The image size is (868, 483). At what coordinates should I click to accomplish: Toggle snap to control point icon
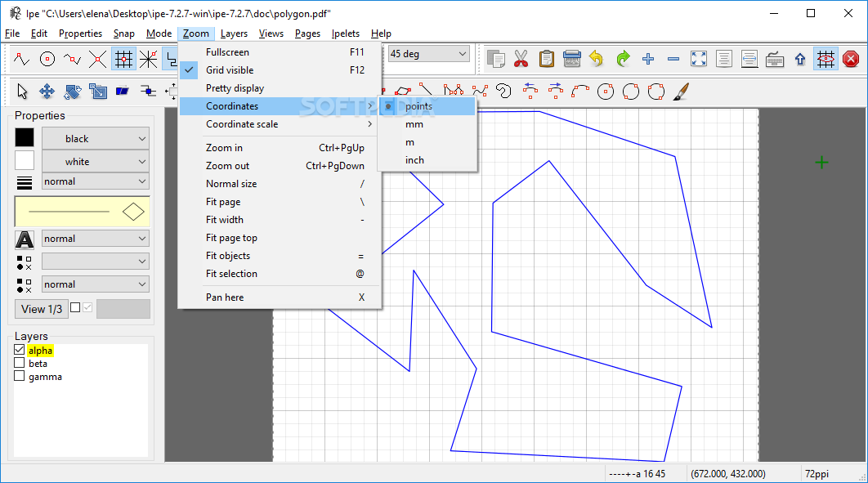coord(47,59)
